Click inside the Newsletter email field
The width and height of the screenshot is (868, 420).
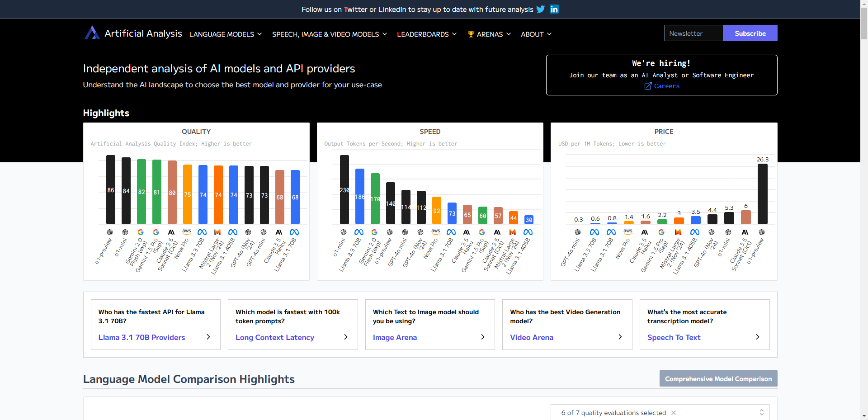[693, 33]
